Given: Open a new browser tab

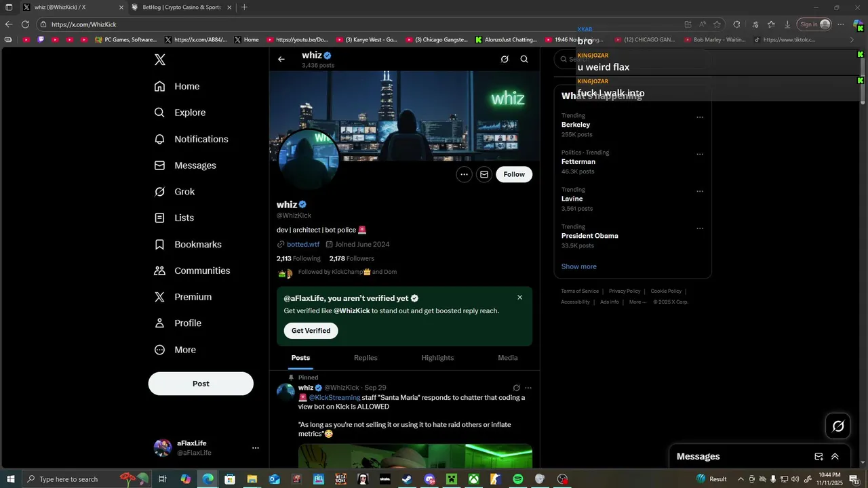Looking at the screenshot, I should coord(244,7).
